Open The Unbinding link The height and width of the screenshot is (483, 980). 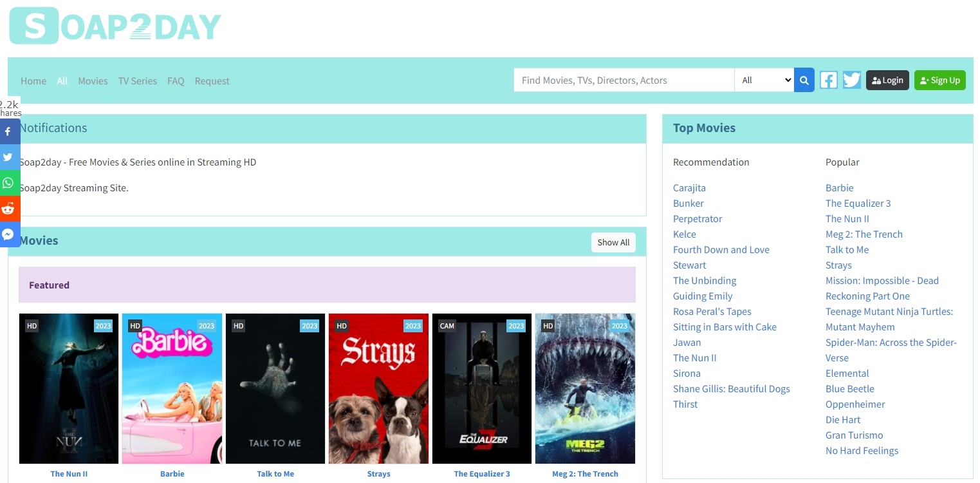click(705, 281)
